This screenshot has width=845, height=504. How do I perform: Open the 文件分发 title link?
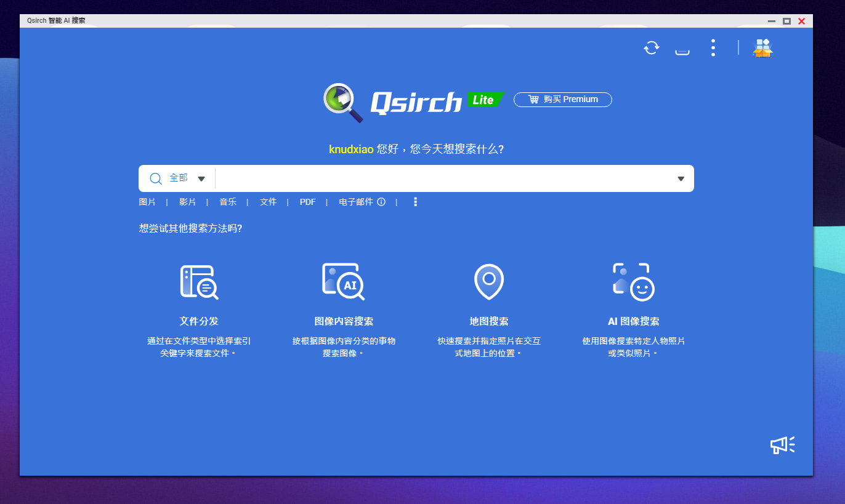(x=199, y=321)
